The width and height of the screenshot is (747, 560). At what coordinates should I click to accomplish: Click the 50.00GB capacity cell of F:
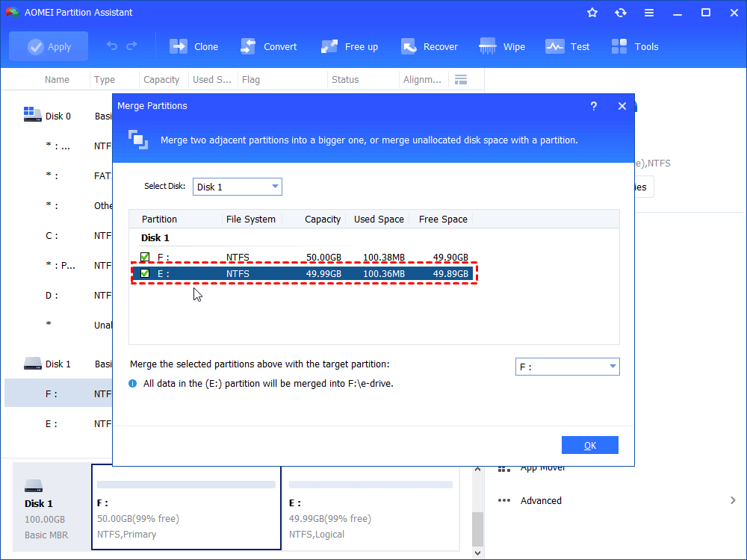(323, 258)
